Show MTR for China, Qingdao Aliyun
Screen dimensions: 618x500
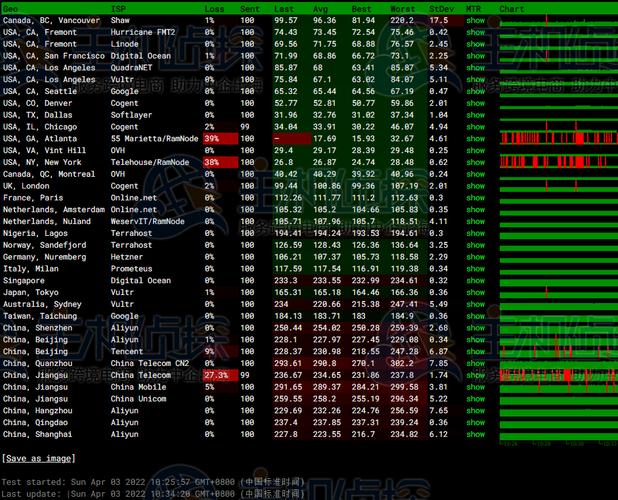click(x=475, y=422)
